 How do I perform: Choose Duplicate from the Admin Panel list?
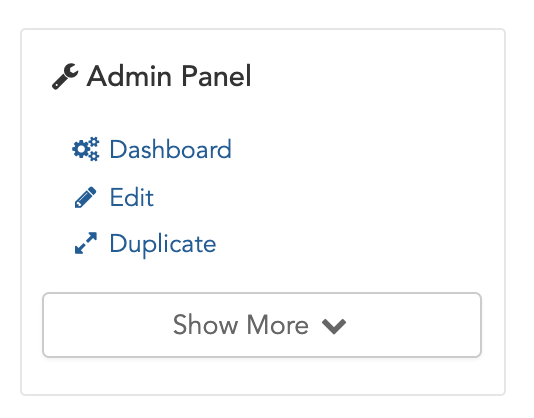pyautogui.click(x=163, y=245)
